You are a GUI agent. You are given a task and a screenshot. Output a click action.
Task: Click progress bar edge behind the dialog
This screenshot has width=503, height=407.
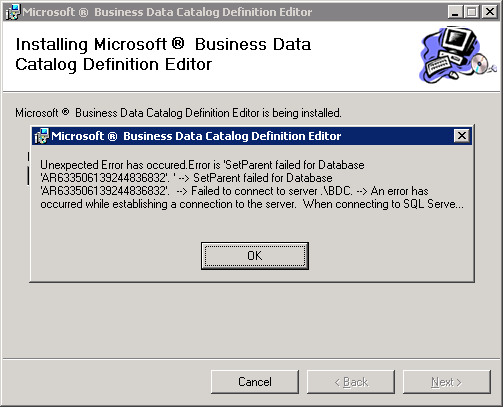[x=28, y=168]
